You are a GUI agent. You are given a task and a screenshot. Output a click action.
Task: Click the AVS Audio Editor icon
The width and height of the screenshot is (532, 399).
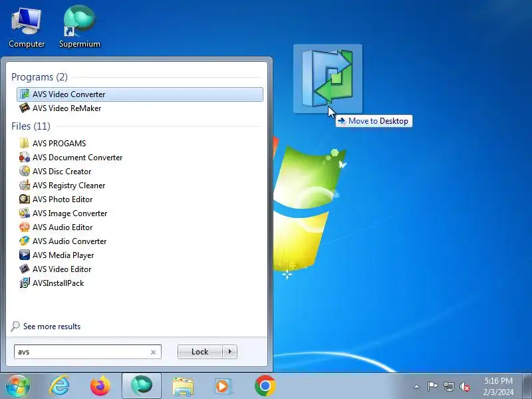click(x=25, y=227)
